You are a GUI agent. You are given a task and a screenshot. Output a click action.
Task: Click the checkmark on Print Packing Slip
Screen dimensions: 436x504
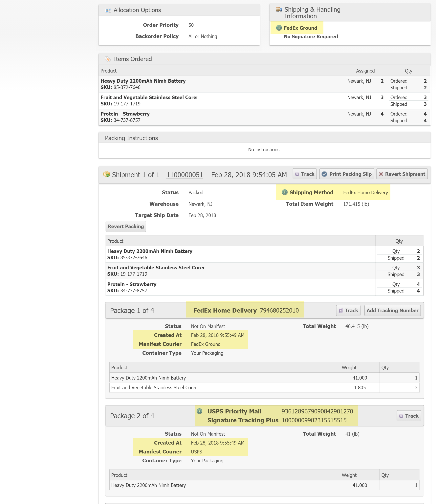[x=324, y=174]
